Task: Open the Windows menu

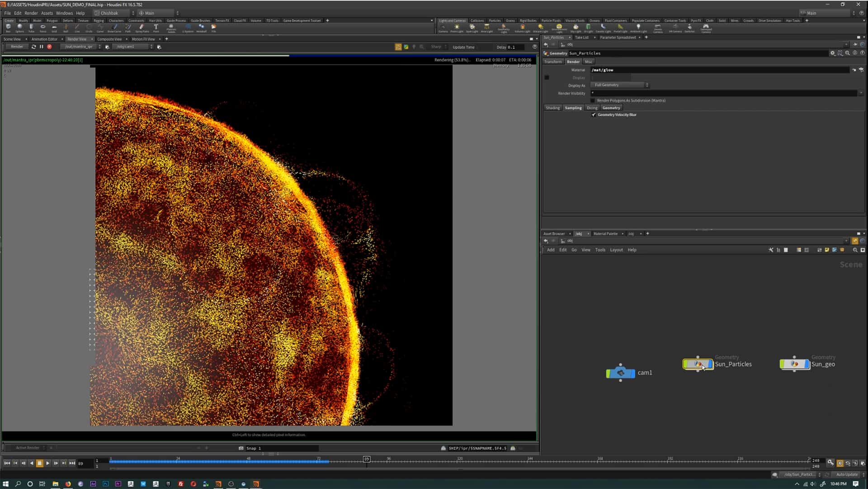Action: pos(64,13)
